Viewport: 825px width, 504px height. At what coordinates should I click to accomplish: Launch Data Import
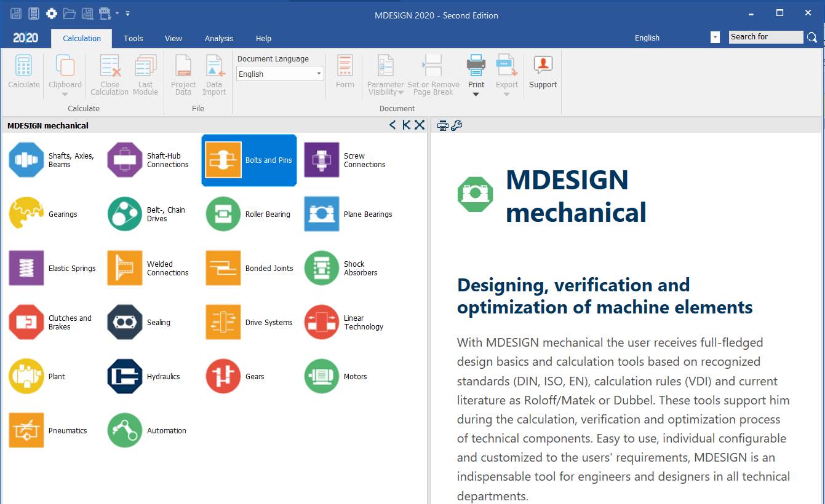click(x=214, y=75)
